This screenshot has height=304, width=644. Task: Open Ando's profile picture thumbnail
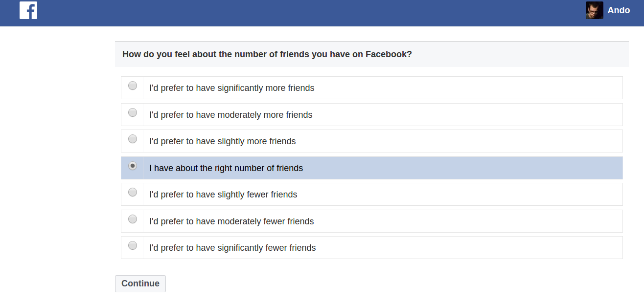(x=594, y=10)
